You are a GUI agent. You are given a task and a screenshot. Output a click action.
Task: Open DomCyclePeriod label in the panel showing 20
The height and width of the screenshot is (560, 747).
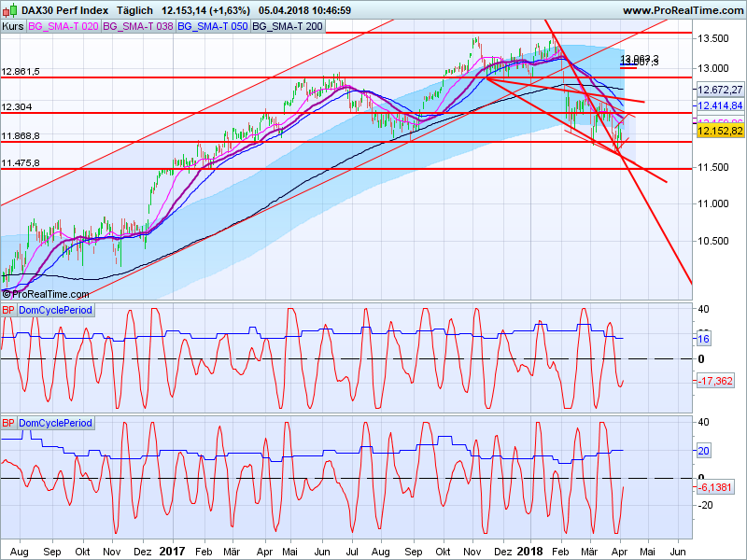click(55, 423)
